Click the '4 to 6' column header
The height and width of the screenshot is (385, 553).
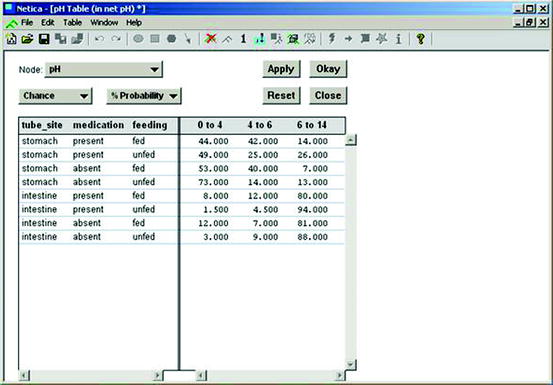260,125
